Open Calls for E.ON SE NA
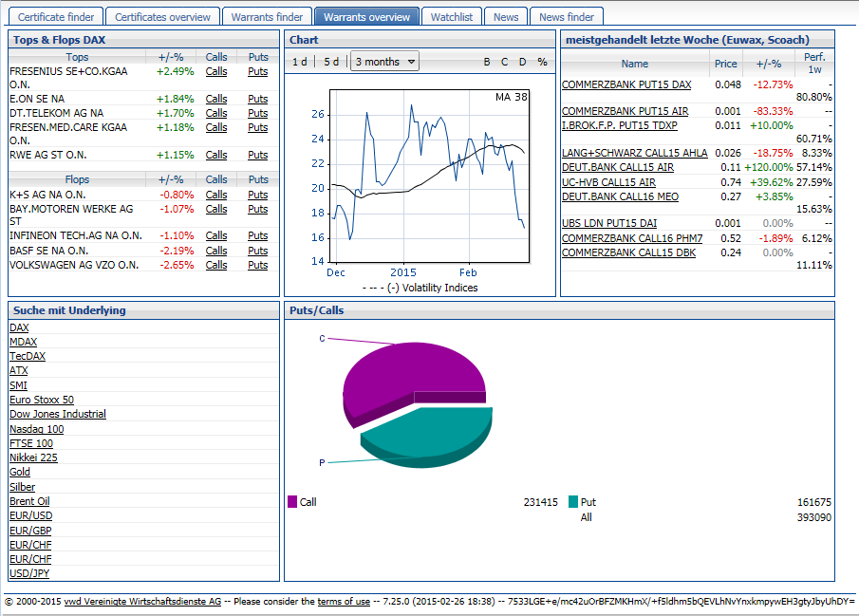This screenshot has height=616, width=859. pyautogui.click(x=216, y=99)
